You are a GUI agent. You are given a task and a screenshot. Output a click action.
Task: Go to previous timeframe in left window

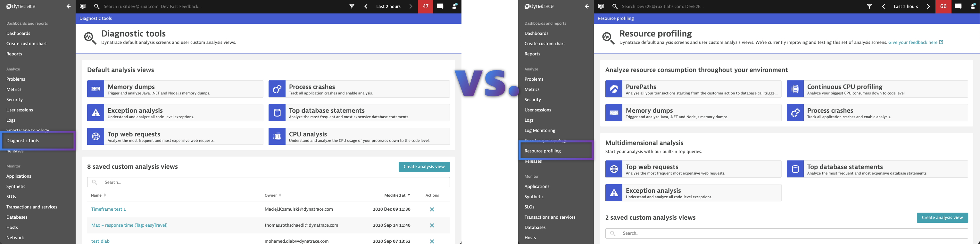coord(366,6)
